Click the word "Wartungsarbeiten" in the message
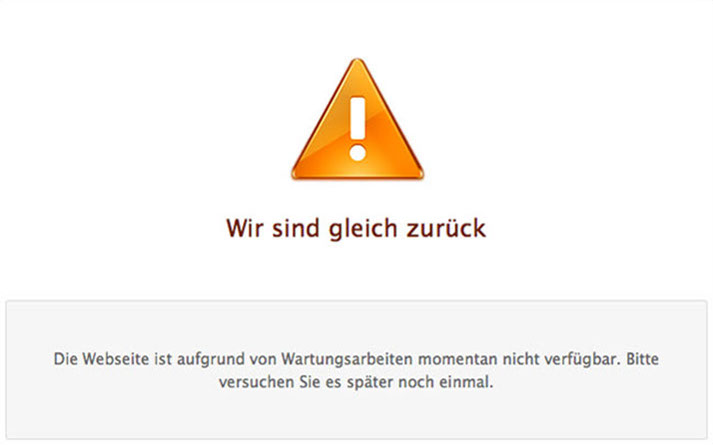The height and width of the screenshot is (445, 713). point(347,360)
